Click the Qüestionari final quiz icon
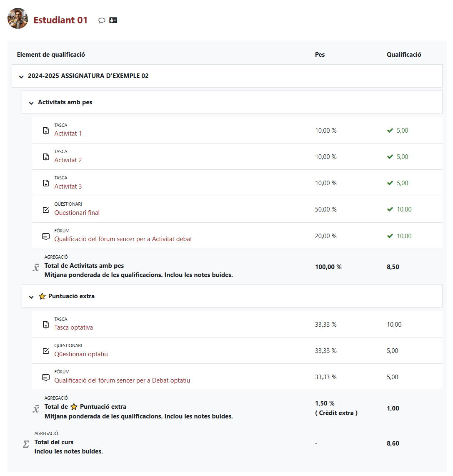The width and height of the screenshot is (453, 476). [x=46, y=210]
